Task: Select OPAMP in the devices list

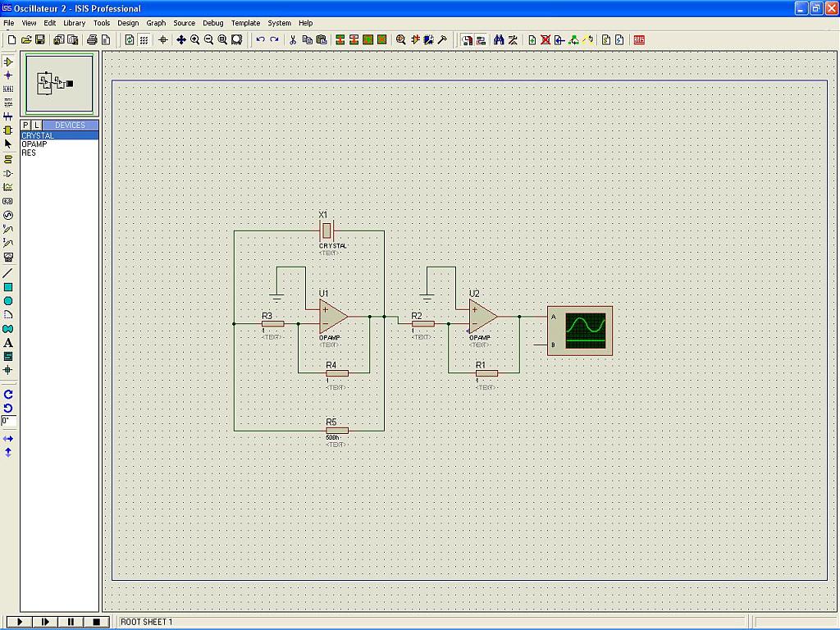Action: [x=34, y=144]
